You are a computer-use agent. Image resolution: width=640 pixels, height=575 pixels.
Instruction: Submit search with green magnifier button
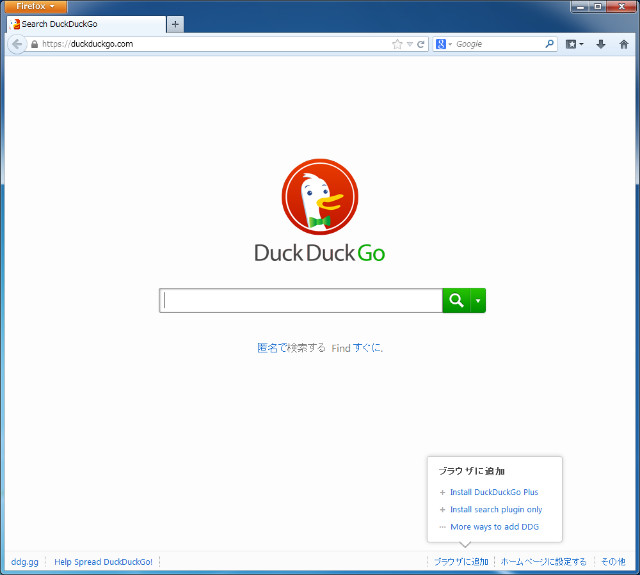point(456,301)
